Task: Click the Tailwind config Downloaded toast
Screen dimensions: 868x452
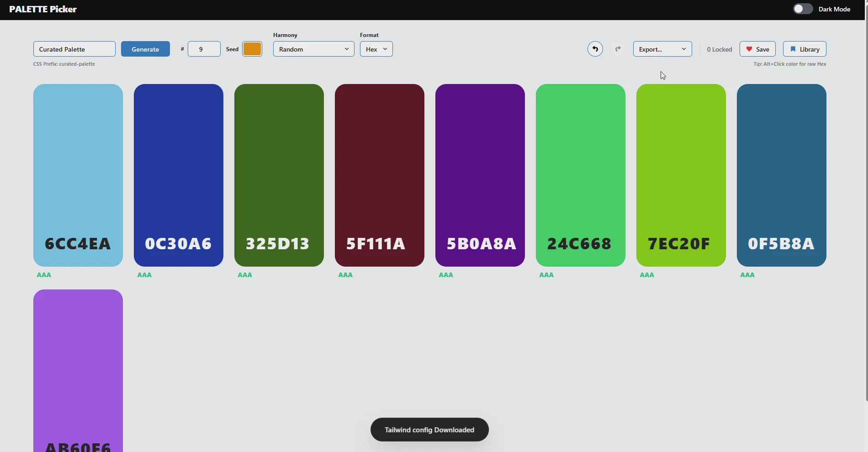Action: (429, 430)
